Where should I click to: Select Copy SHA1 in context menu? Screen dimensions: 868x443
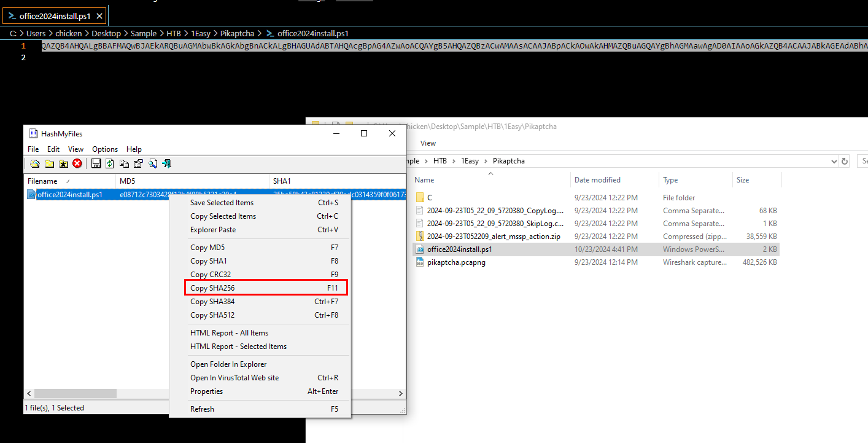click(264, 261)
